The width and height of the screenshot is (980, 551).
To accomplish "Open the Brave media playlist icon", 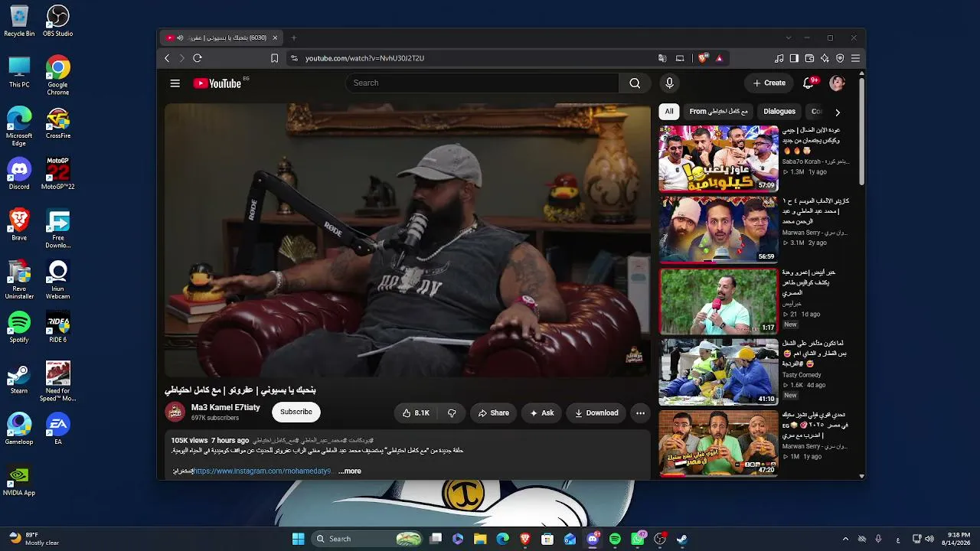I will [x=779, y=58].
